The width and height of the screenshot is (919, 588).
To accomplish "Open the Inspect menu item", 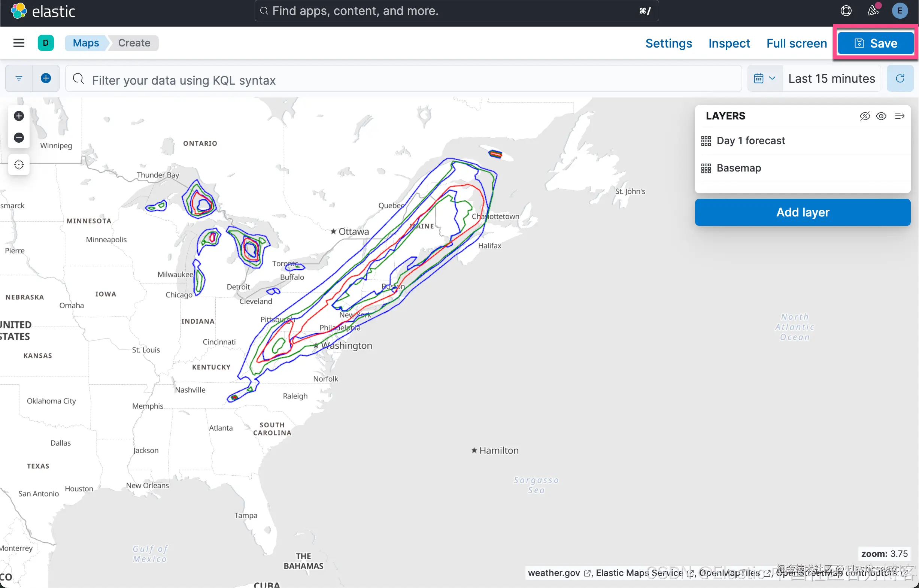I will (729, 43).
